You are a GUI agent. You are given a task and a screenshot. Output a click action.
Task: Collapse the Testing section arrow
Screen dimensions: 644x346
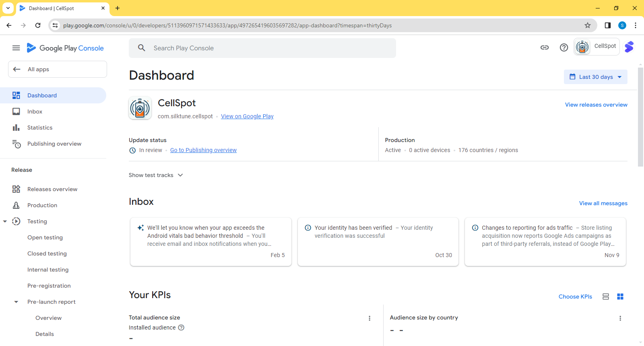coord(5,221)
